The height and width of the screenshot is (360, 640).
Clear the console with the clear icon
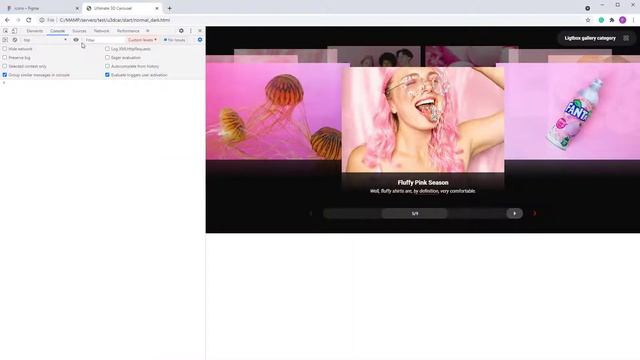(15, 40)
